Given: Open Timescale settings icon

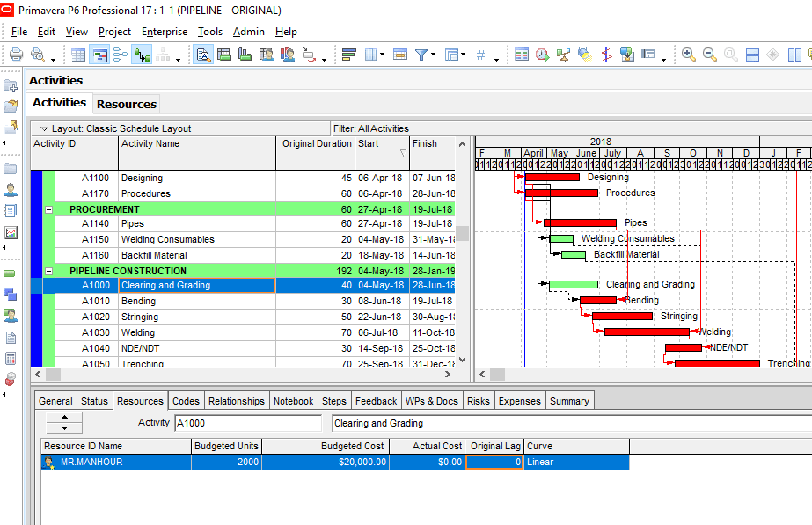Looking at the screenshot, I should point(399,55).
